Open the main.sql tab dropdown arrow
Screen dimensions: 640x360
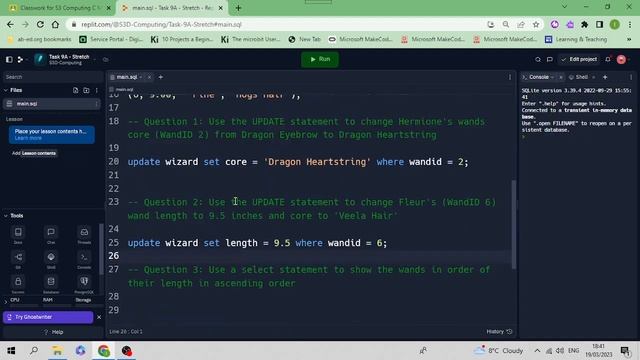(x=141, y=77)
